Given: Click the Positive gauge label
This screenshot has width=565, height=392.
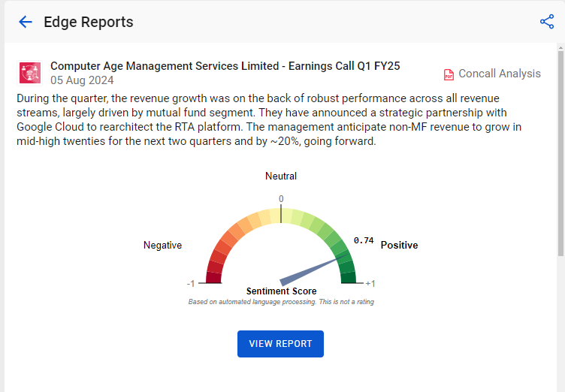Looking at the screenshot, I should [399, 245].
